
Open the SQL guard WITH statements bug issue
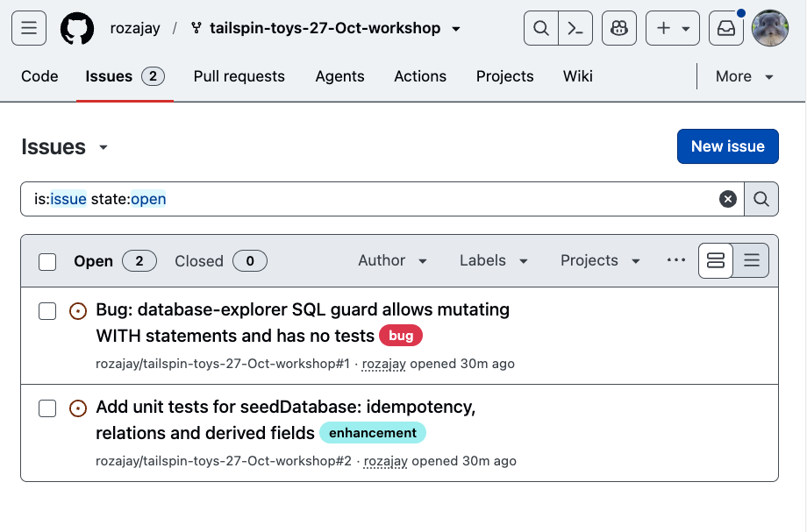[303, 323]
